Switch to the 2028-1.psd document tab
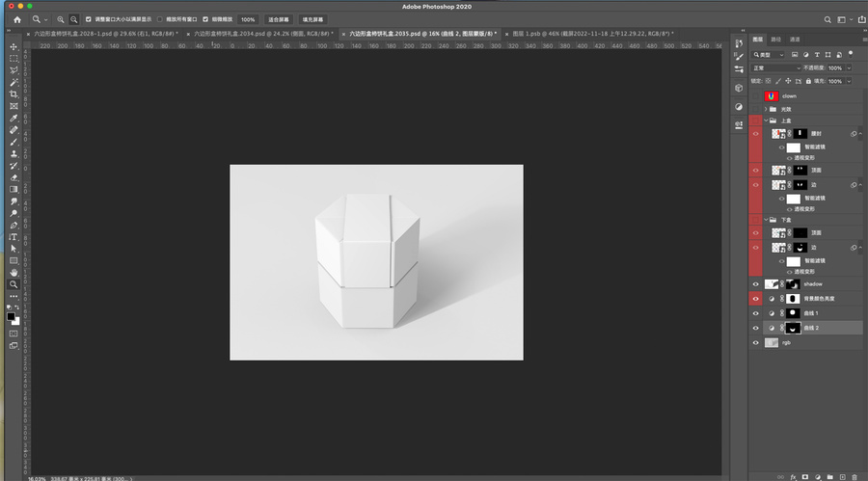The height and width of the screenshot is (481, 868). coord(105,34)
